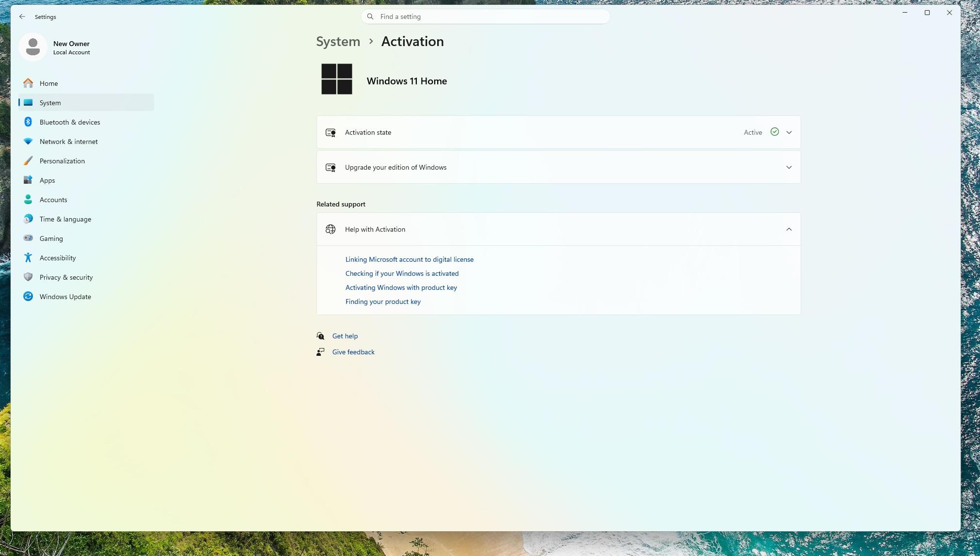Click the back arrow icon in Settings
The height and width of the screenshot is (556, 980).
pyautogui.click(x=22, y=16)
